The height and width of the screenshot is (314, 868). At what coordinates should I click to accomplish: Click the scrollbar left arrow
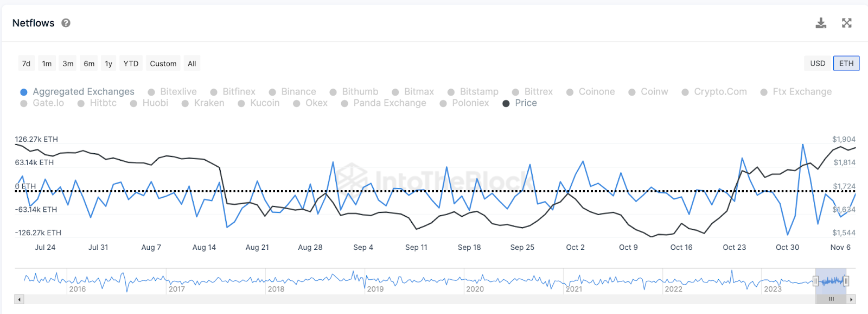pyautogui.click(x=20, y=299)
